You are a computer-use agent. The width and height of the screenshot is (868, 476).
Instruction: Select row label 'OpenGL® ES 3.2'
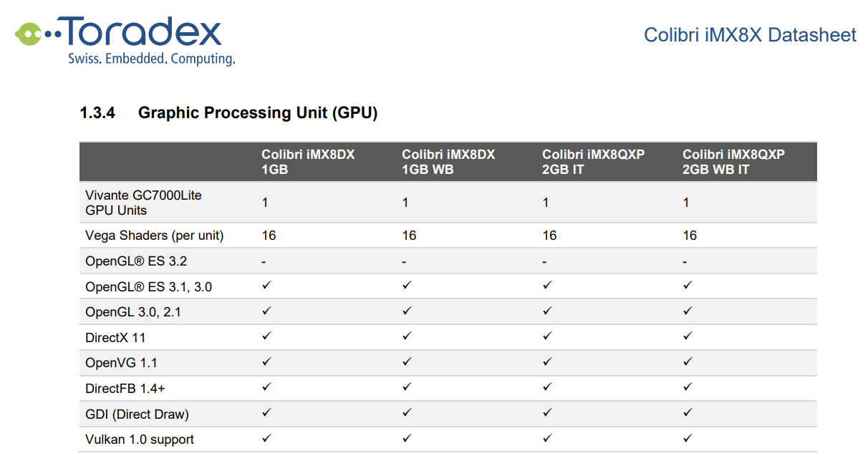136,261
